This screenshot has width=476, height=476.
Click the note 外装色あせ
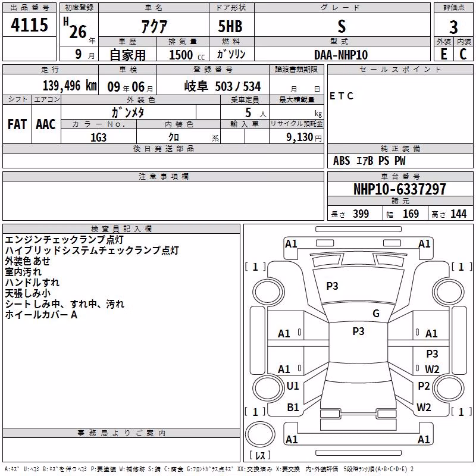click(x=27, y=261)
